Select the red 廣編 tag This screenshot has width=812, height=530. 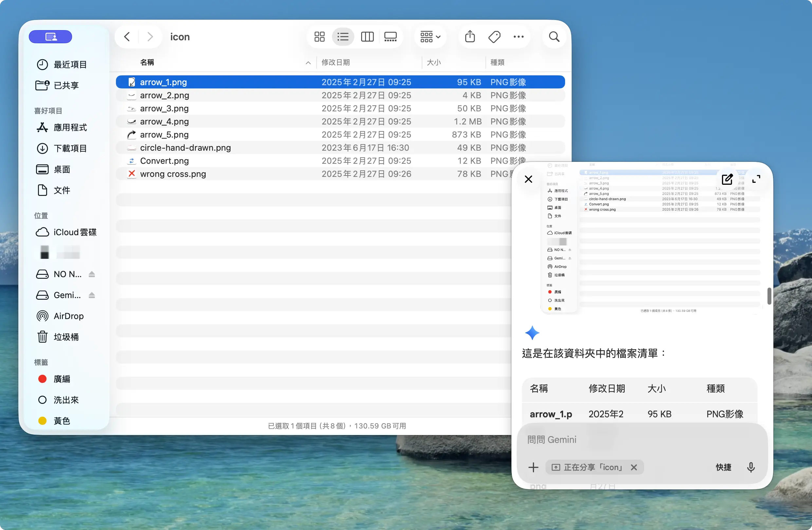tap(54, 379)
